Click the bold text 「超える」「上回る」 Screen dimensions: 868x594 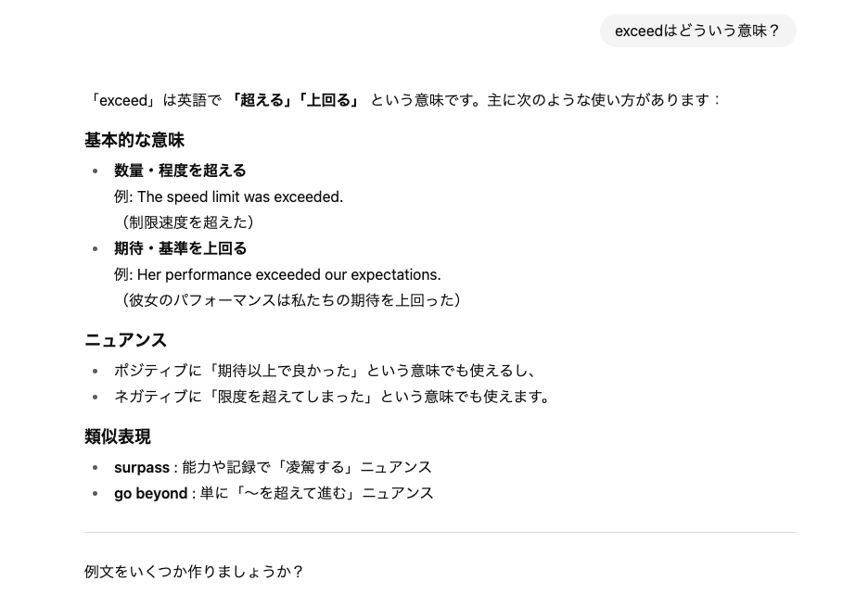pyautogui.click(x=295, y=100)
